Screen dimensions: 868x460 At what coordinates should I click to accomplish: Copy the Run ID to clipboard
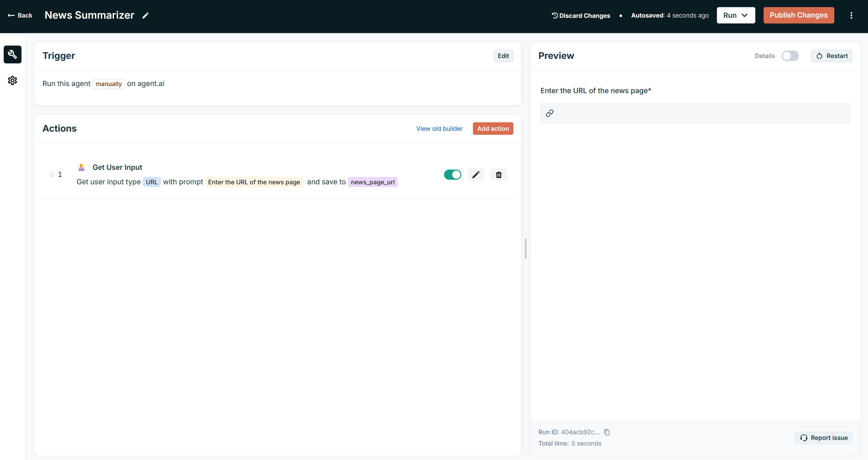pos(607,432)
